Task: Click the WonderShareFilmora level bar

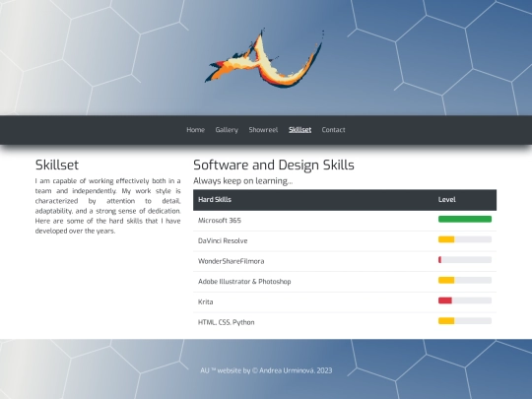Action: click(465, 260)
